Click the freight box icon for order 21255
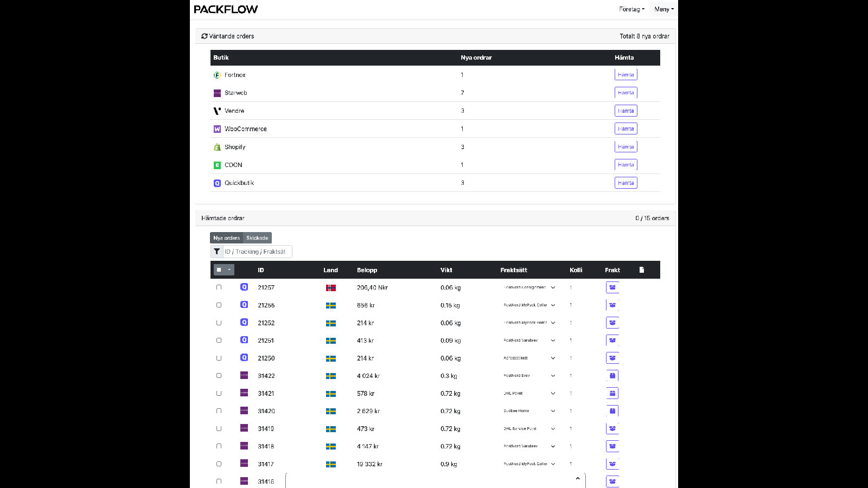This screenshot has width=868, height=488. coord(612,305)
